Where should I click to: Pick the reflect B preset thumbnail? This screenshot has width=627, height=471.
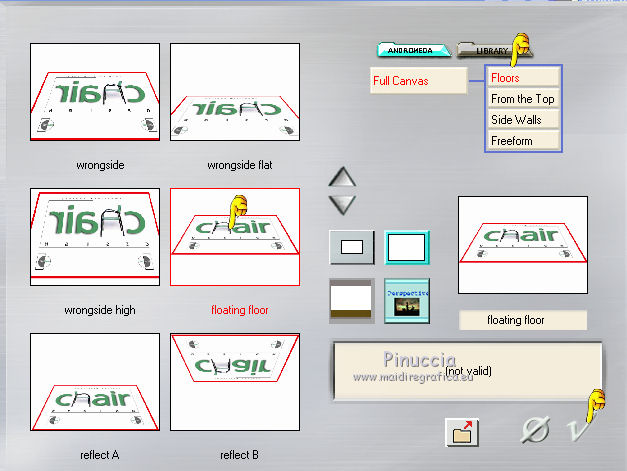coord(235,382)
